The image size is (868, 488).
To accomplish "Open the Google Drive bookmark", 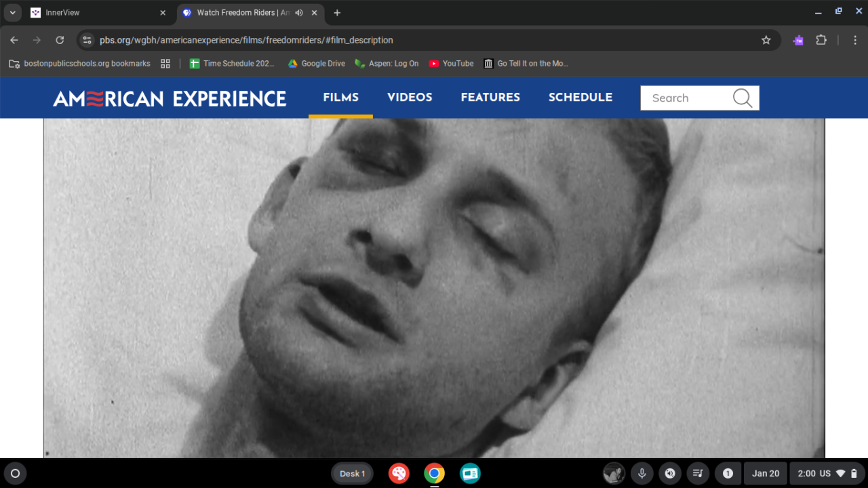I will 316,64.
